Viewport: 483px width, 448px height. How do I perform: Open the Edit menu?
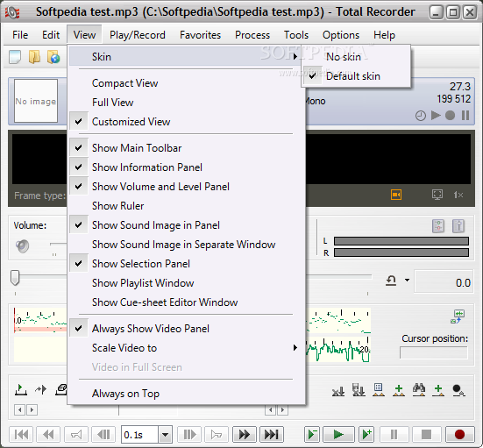[x=51, y=35]
